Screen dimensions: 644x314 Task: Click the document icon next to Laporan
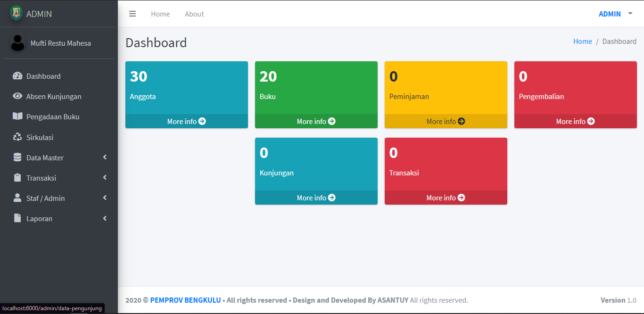(x=17, y=218)
